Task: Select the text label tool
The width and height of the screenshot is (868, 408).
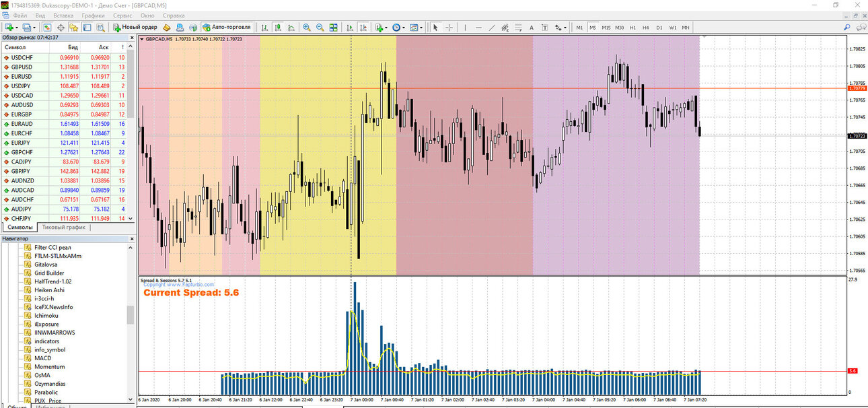Action: (x=544, y=28)
